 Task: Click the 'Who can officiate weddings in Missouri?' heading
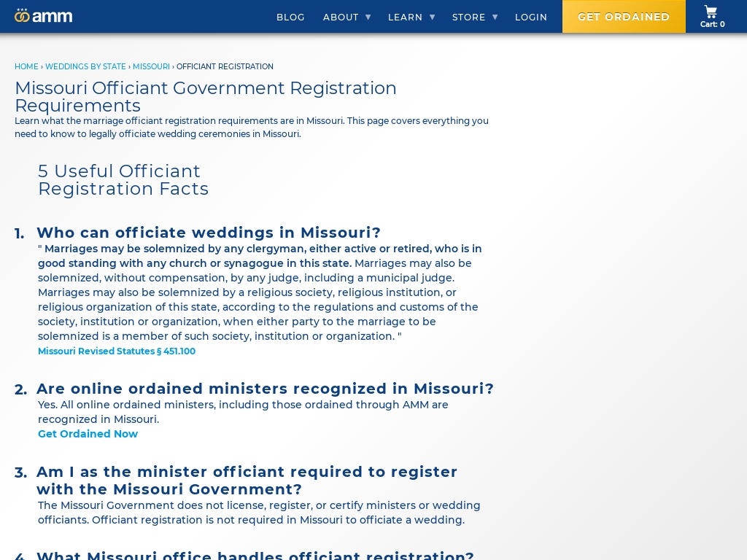[209, 233]
